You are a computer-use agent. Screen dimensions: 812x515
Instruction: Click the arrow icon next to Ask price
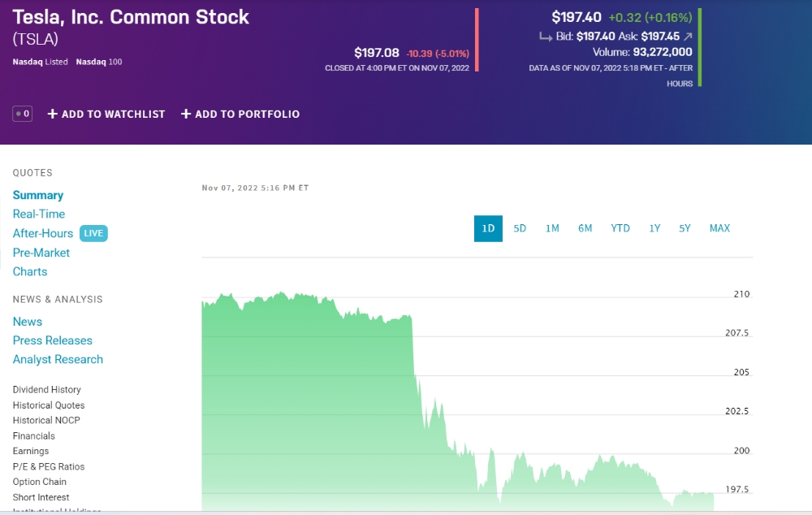tap(689, 37)
